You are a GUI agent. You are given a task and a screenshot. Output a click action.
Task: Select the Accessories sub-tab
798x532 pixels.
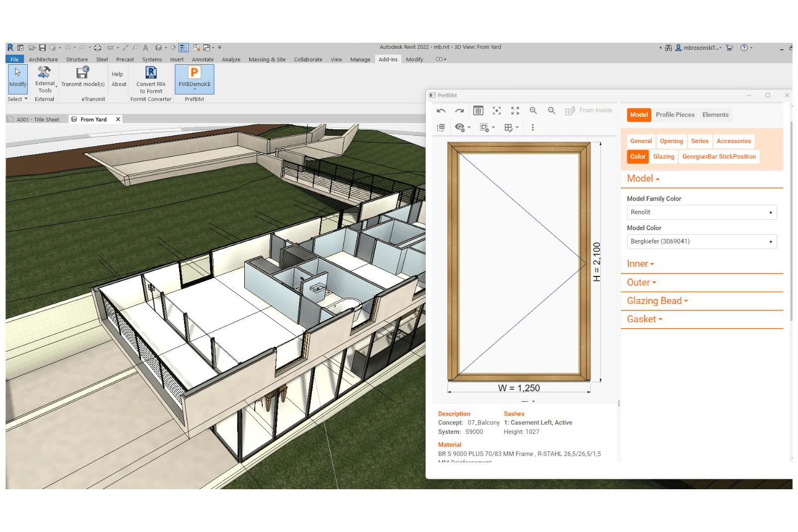(733, 141)
